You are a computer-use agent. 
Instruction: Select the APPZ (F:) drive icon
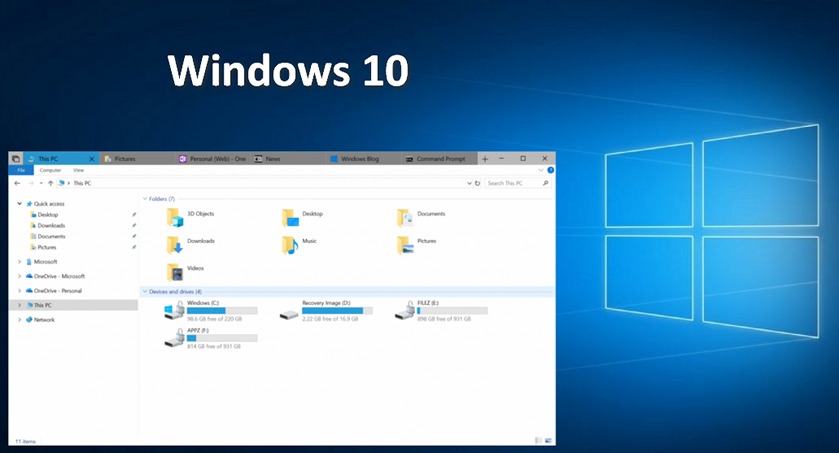174,338
